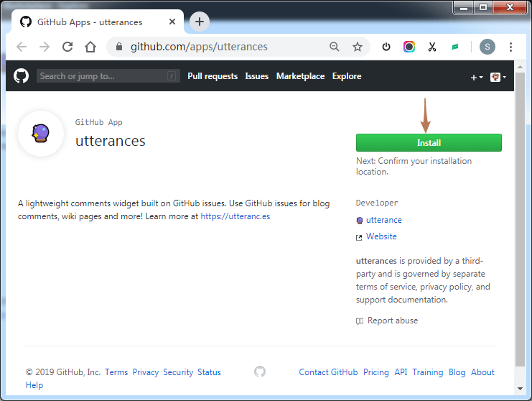Image resolution: width=532 pixels, height=401 pixels.
Task: Click the green Install button
Action: [x=429, y=142]
